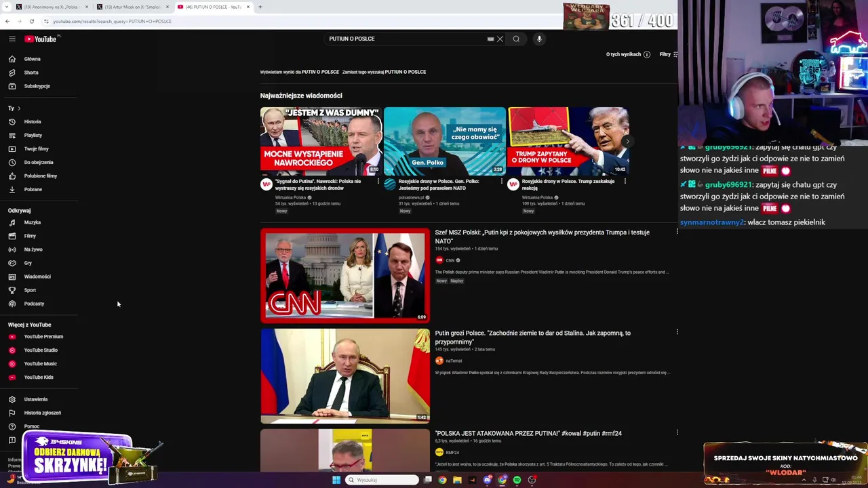The width and height of the screenshot is (868, 488).
Task: Open YouTube Premium link
Action: point(43,337)
